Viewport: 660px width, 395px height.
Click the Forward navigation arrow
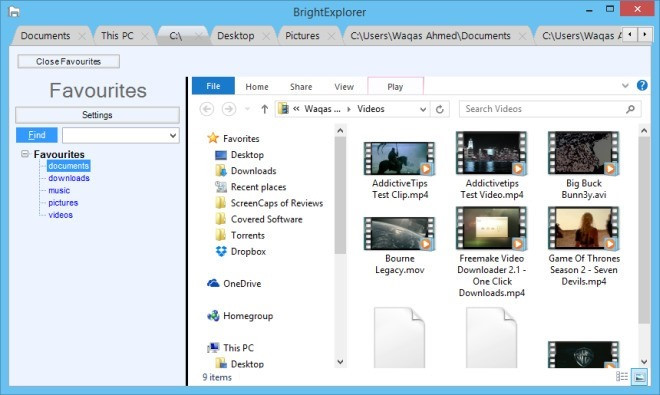pos(229,109)
